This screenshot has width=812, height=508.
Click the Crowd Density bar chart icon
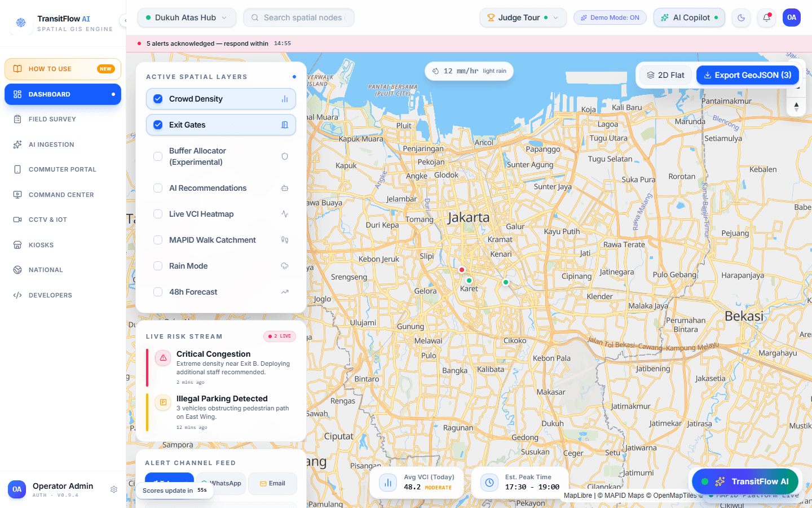285,99
